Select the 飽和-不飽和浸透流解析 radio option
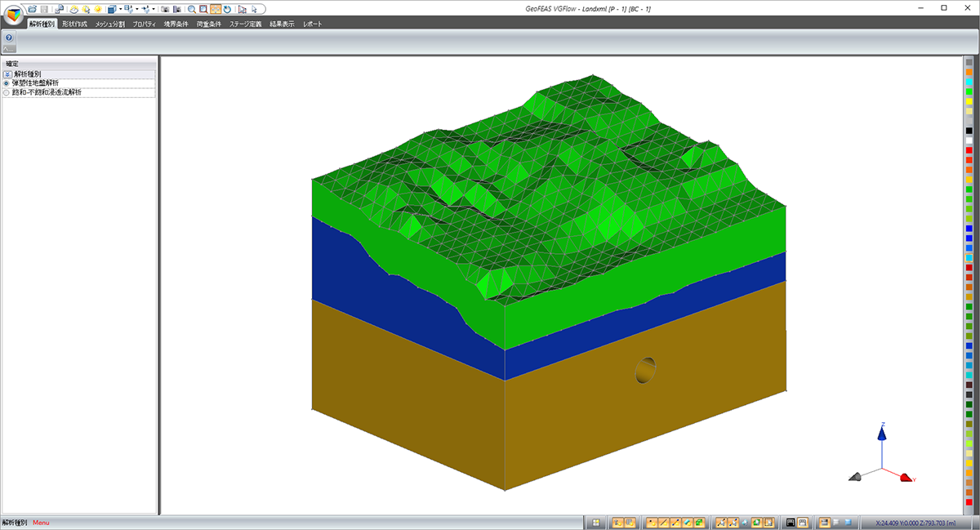Viewport: 980px width, 530px height. tap(7, 93)
